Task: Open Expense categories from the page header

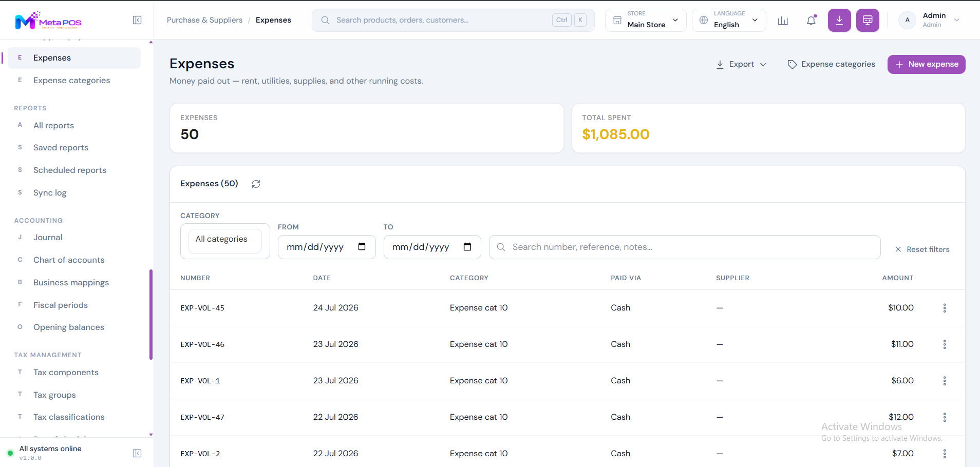Action: [x=831, y=64]
